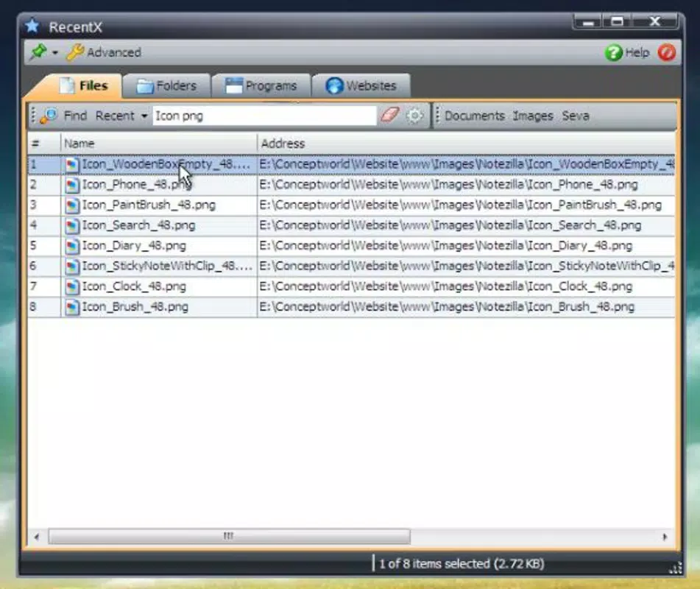Click file icon of Icon_Search_48.png
Image resolution: width=700 pixels, height=589 pixels.
click(x=72, y=225)
